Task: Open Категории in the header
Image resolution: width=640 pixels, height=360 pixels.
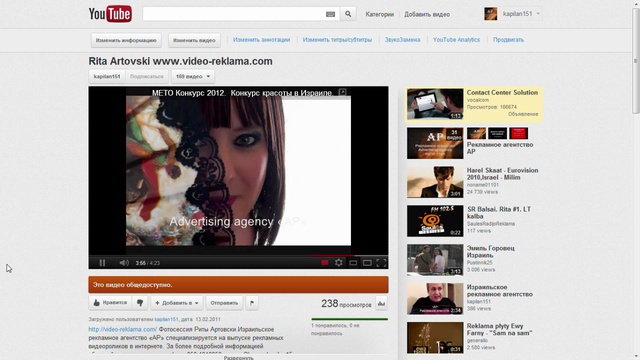Action: click(380, 14)
